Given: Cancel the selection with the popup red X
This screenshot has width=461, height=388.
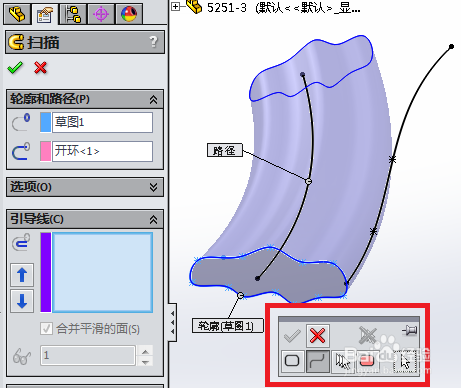Looking at the screenshot, I should (318, 335).
